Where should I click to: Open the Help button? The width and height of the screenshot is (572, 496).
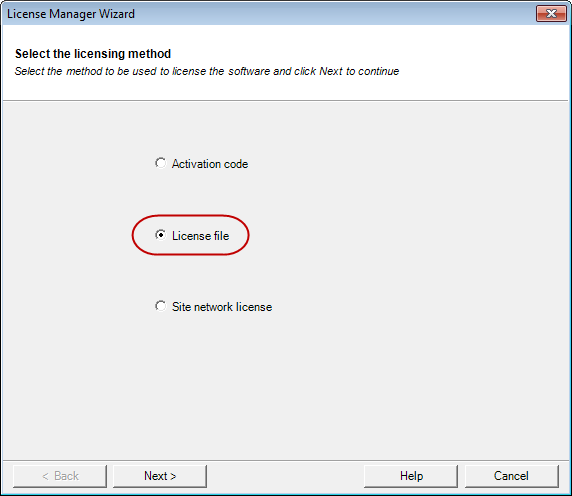coord(411,476)
